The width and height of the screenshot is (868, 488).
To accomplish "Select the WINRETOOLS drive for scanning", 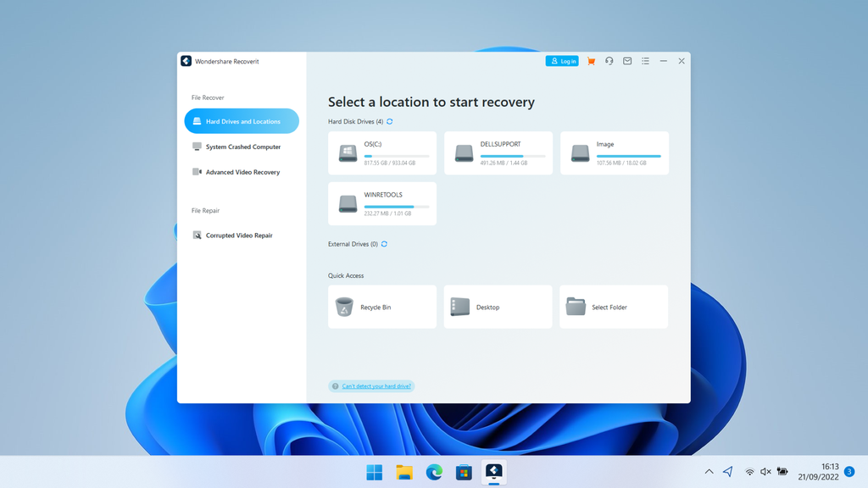I will [x=382, y=203].
